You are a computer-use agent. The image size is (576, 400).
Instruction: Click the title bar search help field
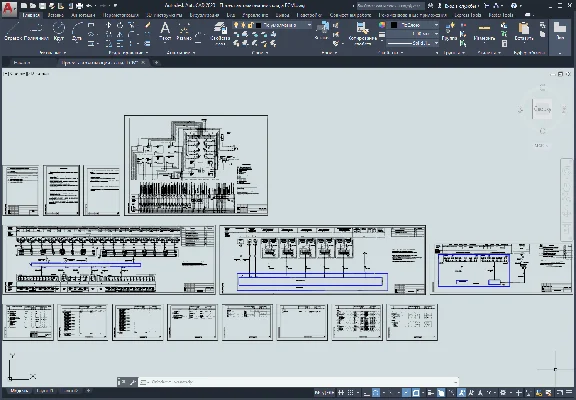pyautogui.click(x=391, y=6)
